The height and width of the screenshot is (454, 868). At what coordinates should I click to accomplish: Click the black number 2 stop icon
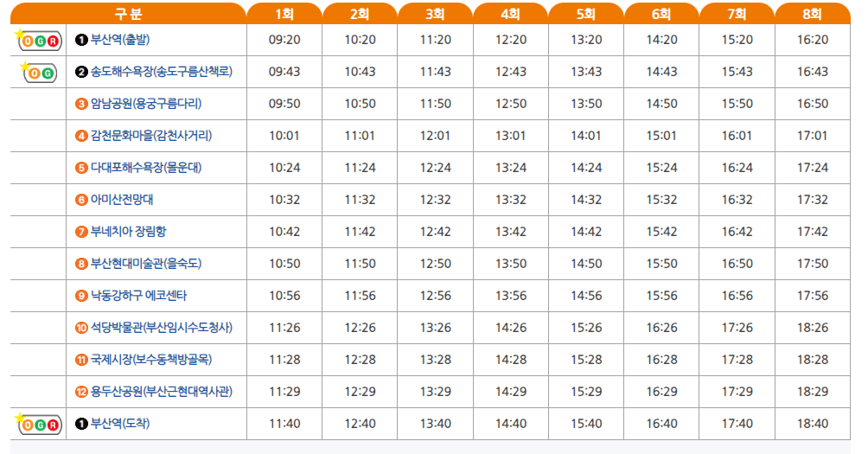point(81,72)
